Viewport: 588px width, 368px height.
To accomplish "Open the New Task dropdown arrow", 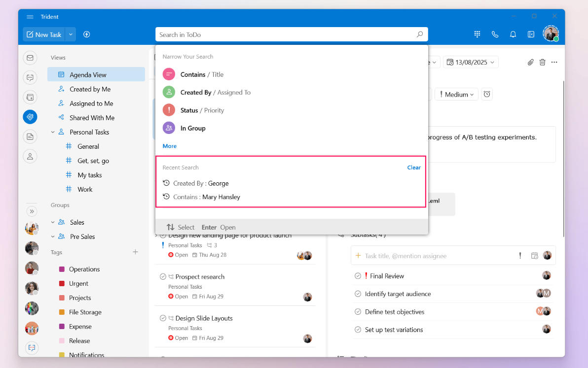I will coord(71,34).
